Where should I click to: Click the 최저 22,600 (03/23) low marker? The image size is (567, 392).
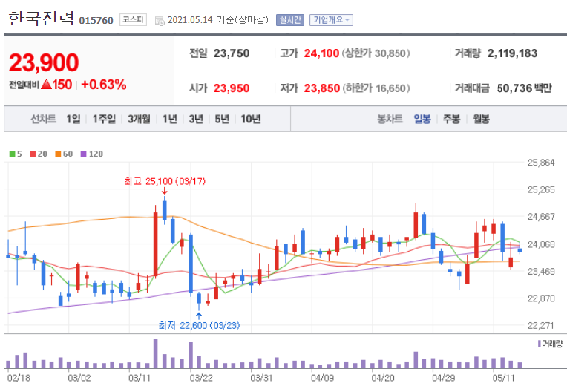tap(199, 325)
